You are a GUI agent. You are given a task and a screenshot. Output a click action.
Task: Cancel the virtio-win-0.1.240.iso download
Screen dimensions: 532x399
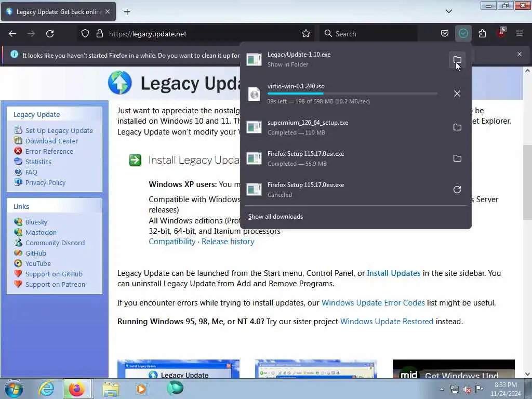point(457,94)
